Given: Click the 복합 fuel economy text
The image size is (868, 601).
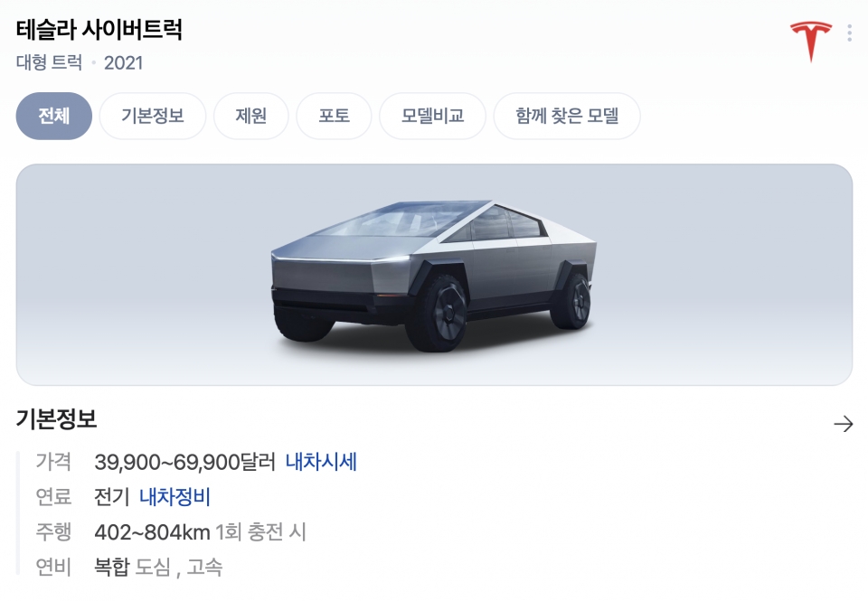Looking at the screenshot, I should point(112,567).
